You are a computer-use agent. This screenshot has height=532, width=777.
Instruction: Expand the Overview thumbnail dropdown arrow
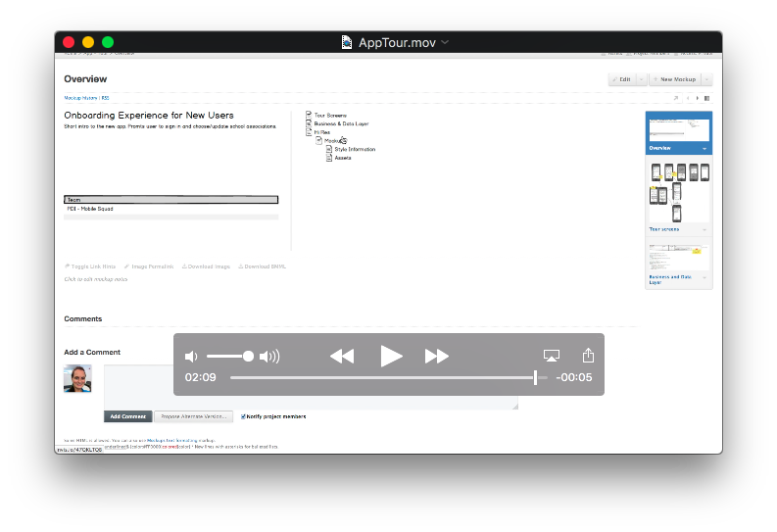click(704, 149)
